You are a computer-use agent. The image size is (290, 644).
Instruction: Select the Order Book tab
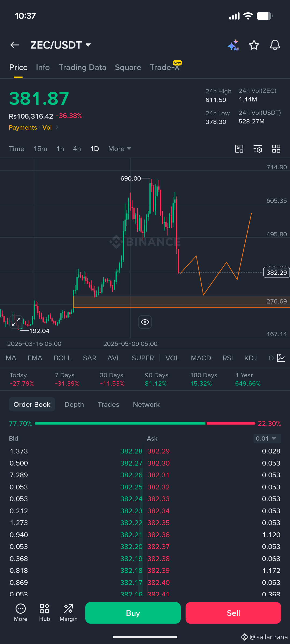point(32,404)
